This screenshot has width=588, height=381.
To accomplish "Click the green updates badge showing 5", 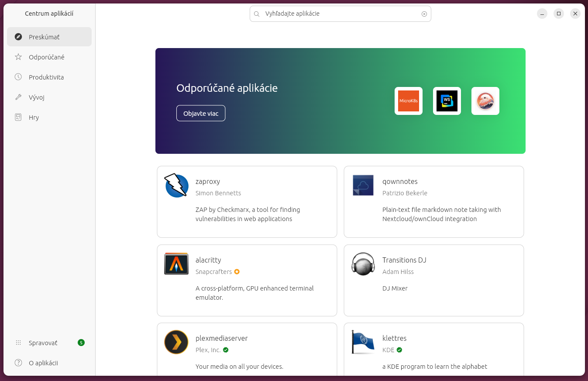I will pyautogui.click(x=81, y=343).
